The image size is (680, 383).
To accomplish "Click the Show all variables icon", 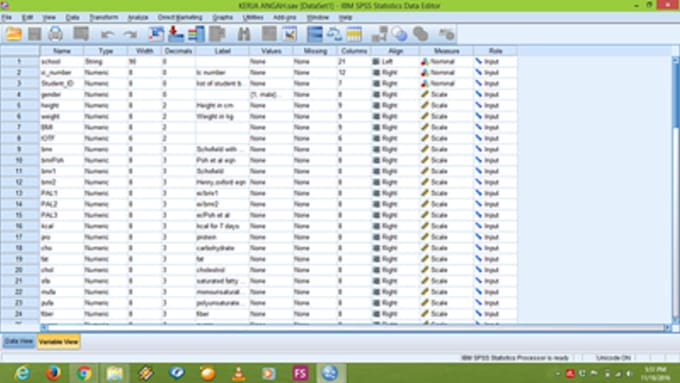I will click(x=420, y=34).
